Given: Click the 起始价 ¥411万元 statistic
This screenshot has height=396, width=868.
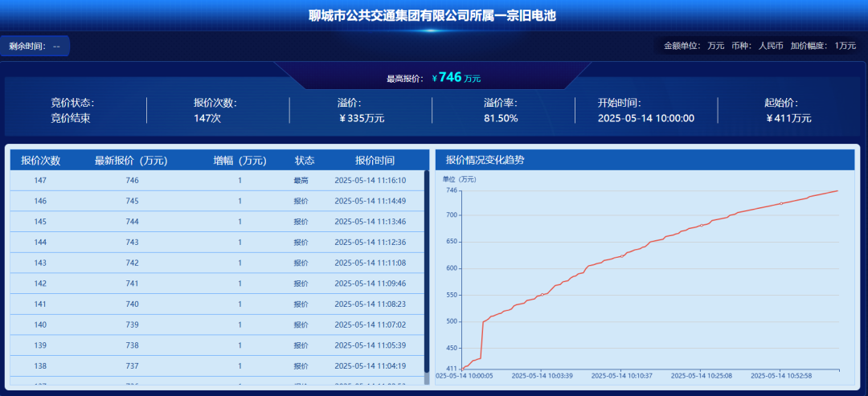Looking at the screenshot, I should (x=788, y=111).
